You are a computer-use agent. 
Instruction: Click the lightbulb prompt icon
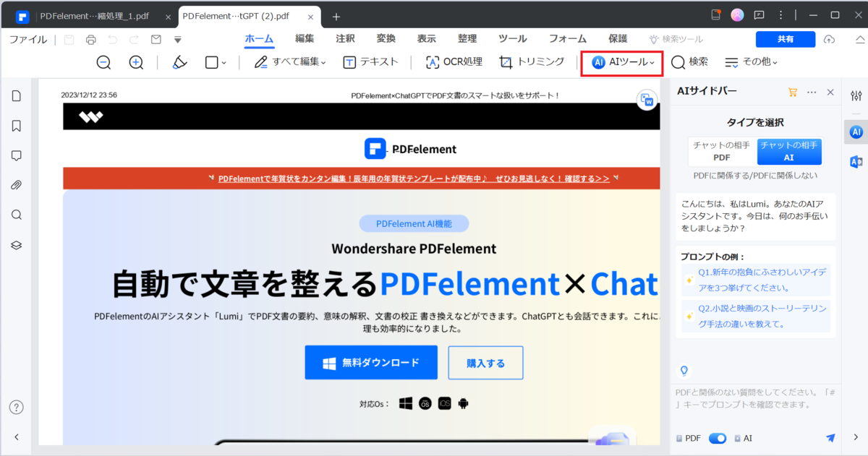pyautogui.click(x=683, y=371)
